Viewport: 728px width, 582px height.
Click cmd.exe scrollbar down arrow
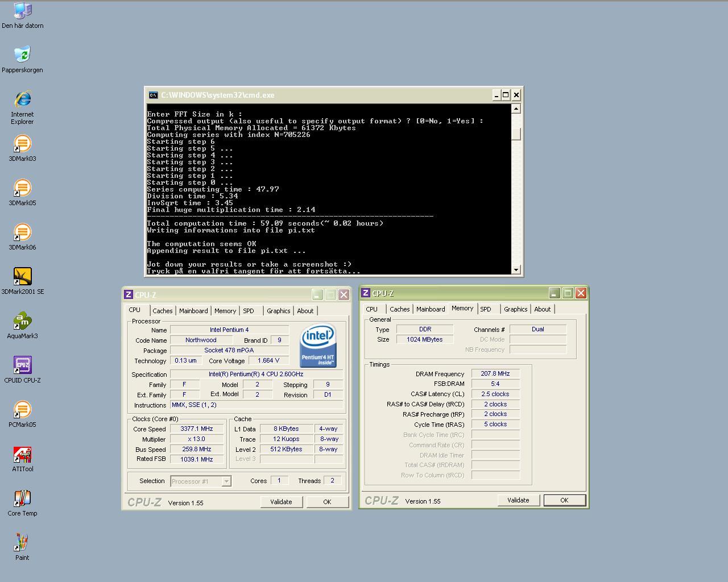click(x=516, y=270)
